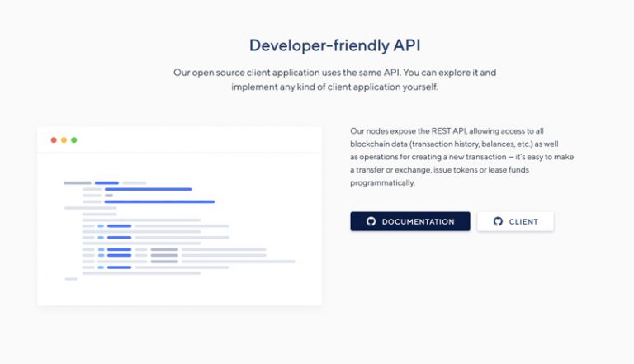Click the "implement any kind of client application" line
The image size is (634, 364).
[334, 87]
